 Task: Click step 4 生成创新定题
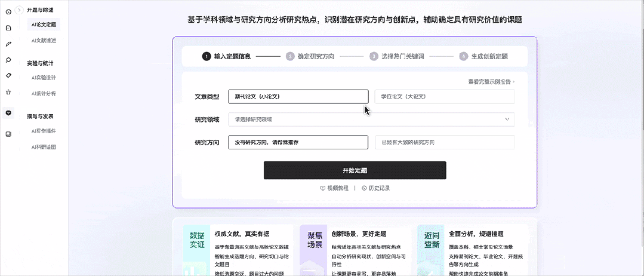(484, 56)
